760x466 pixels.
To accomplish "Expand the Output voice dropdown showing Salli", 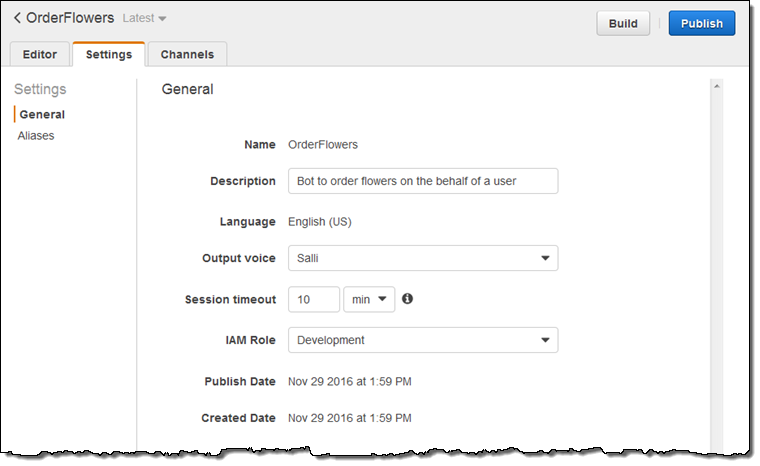I will [x=422, y=258].
